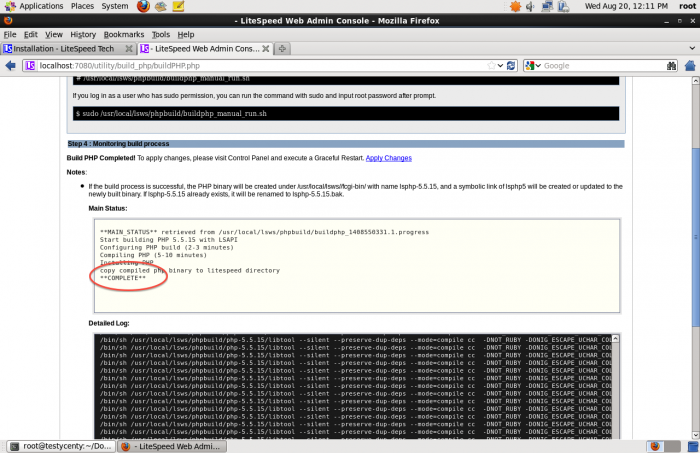Viewport: 700px width, 453px height.
Task: Open the notes launcher icon in panel
Action: pos(178,6)
